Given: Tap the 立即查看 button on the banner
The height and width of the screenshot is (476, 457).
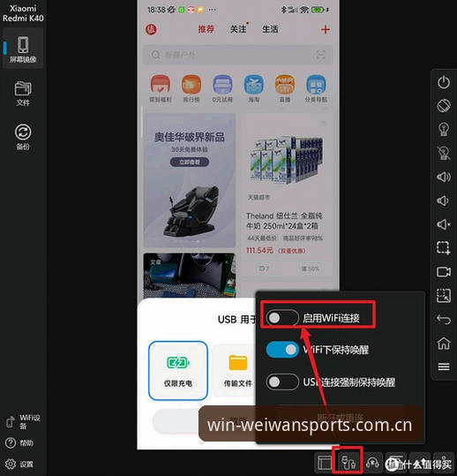Looking at the screenshot, I should (x=190, y=162).
